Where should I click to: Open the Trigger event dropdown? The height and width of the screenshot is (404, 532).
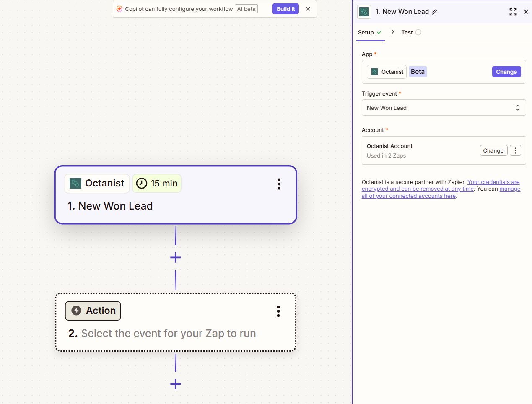444,108
